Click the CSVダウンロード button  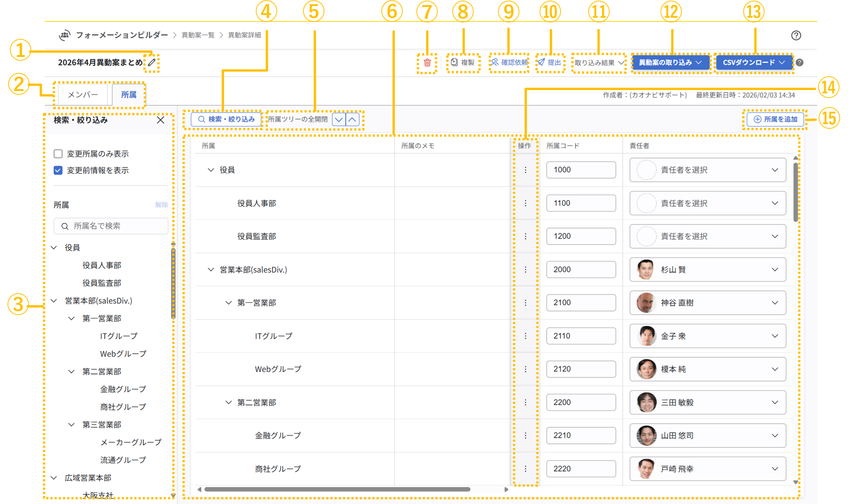(753, 62)
